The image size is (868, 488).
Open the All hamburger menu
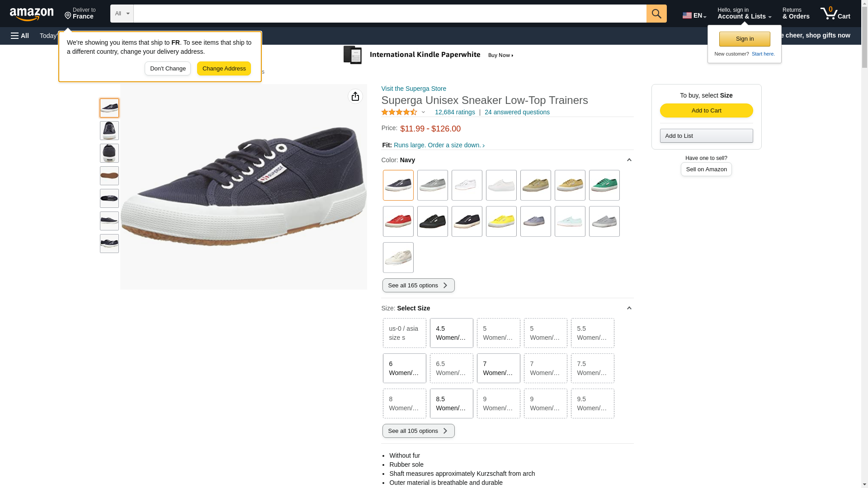coord(20,36)
